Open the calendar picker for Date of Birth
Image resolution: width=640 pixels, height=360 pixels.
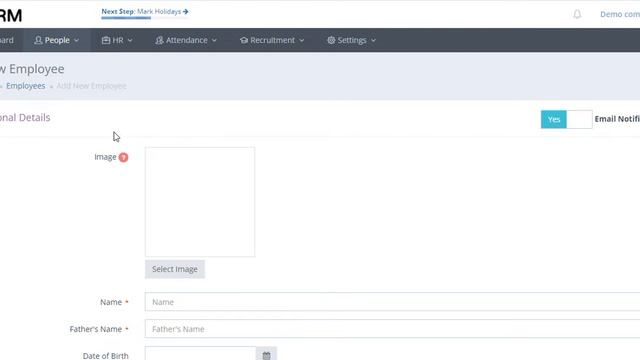click(266, 354)
